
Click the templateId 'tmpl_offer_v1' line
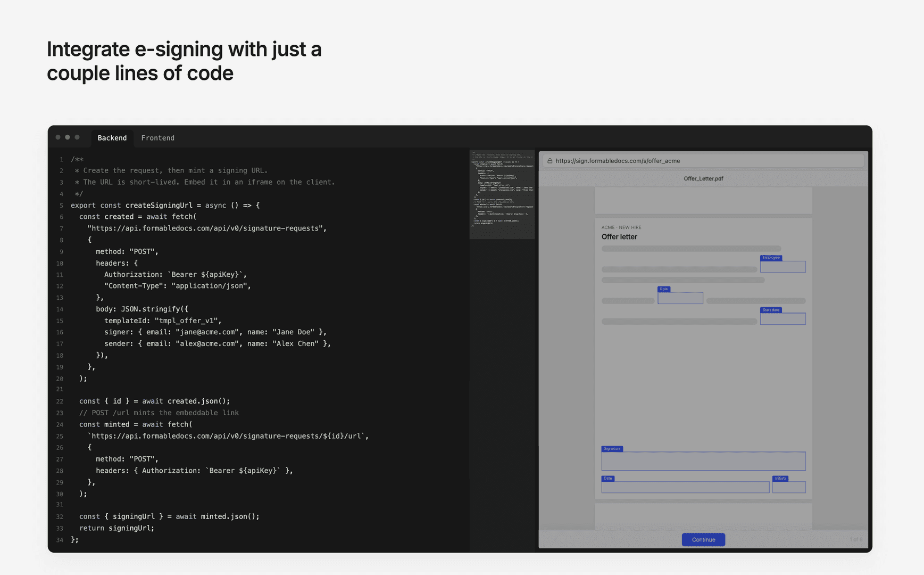point(163,321)
